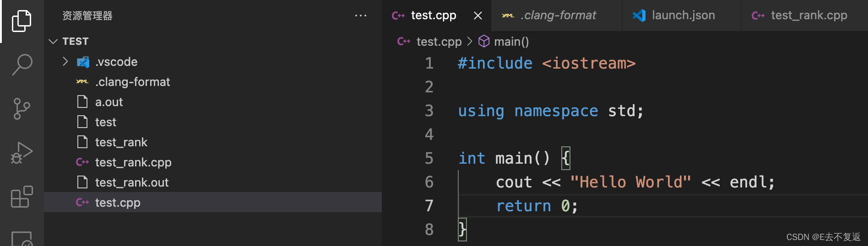868x246 pixels.
Task: Open the explorer panel more actions menu
Action: (x=361, y=16)
